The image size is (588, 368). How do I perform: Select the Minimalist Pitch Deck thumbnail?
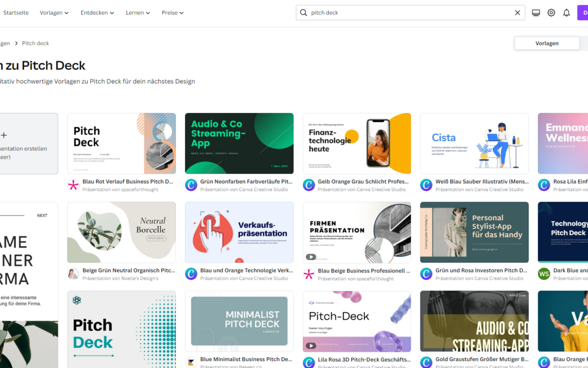(239, 322)
